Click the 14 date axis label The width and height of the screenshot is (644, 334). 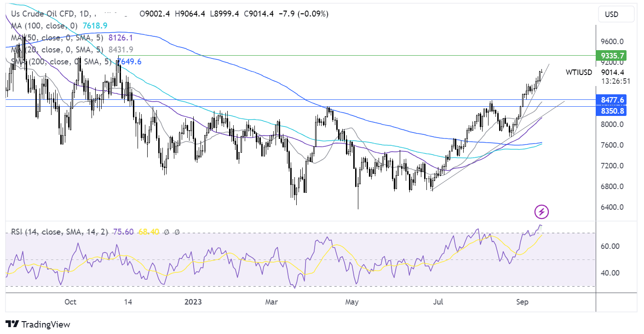128,302
